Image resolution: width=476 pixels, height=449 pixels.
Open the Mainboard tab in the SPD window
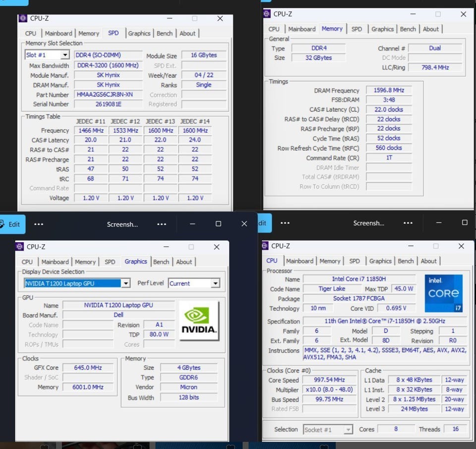click(x=59, y=33)
